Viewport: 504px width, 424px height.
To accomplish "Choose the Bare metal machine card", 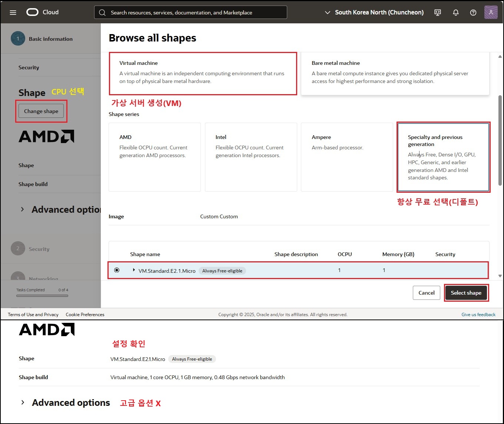I will point(395,73).
